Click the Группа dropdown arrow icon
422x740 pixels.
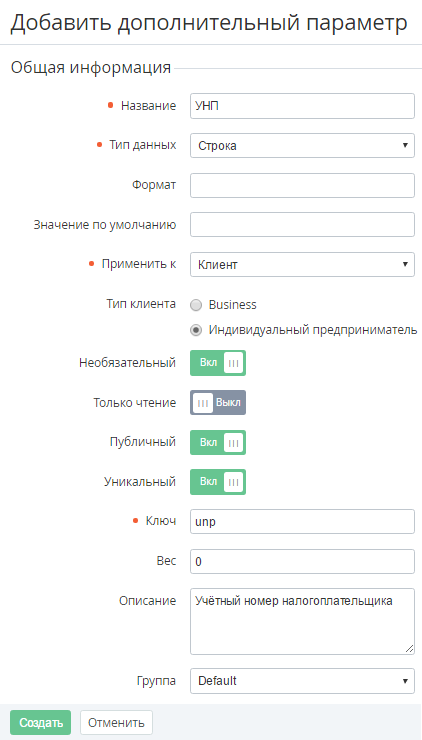click(405, 681)
